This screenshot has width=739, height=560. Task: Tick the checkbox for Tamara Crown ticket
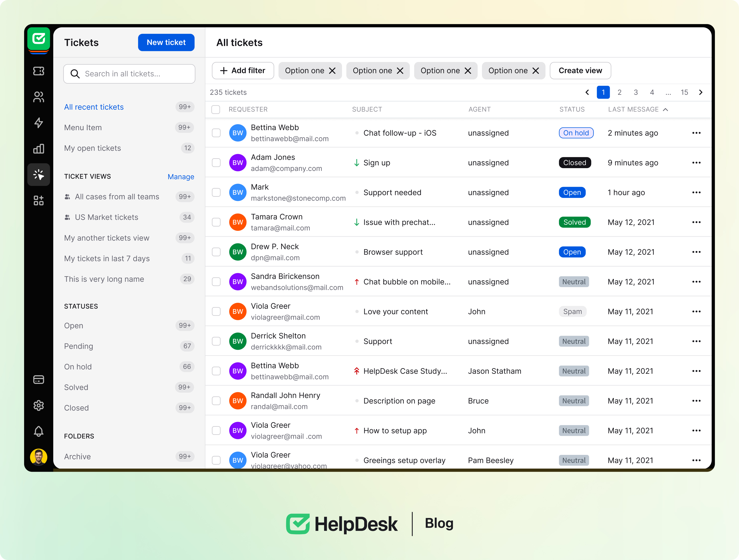click(x=216, y=222)
